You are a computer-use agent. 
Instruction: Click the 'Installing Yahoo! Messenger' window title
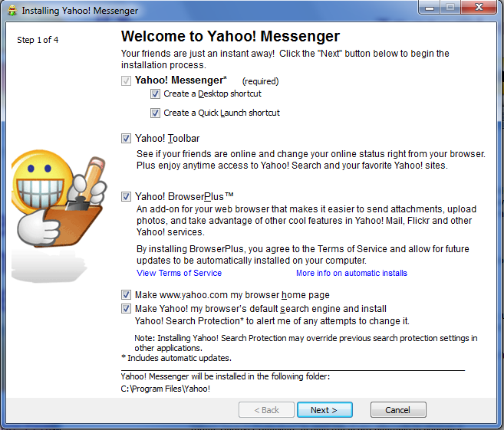click(80, 11)
